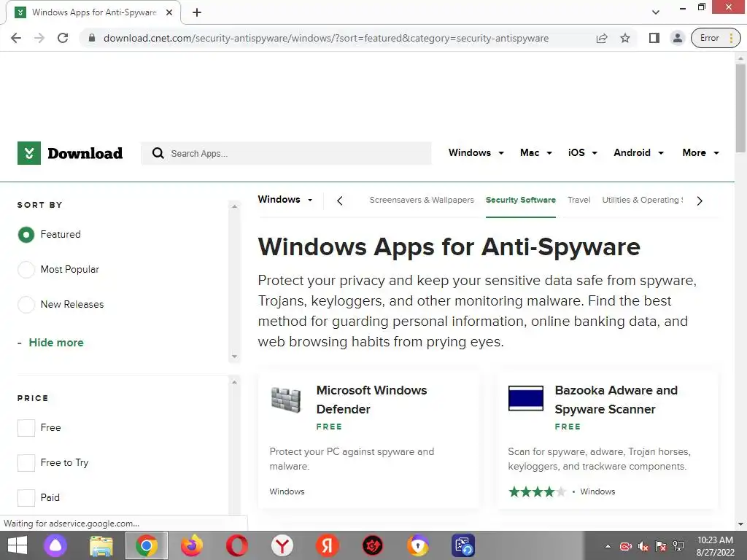
Task: Open the browser side panel
Action: tap(654, 38)
